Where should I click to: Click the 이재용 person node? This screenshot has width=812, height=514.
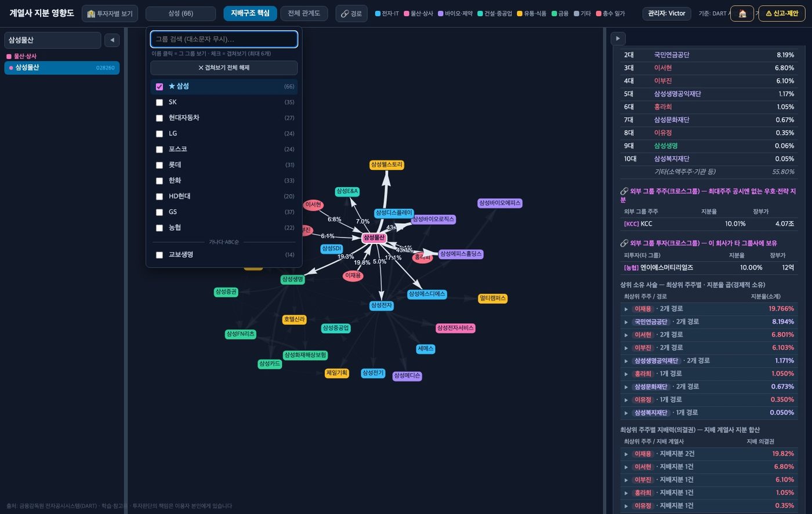353,276
